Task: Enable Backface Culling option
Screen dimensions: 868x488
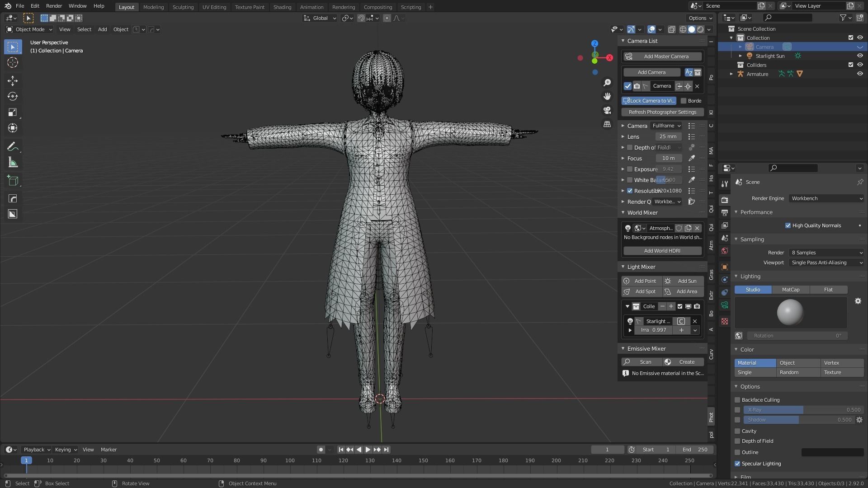Action: click(737, 400)
